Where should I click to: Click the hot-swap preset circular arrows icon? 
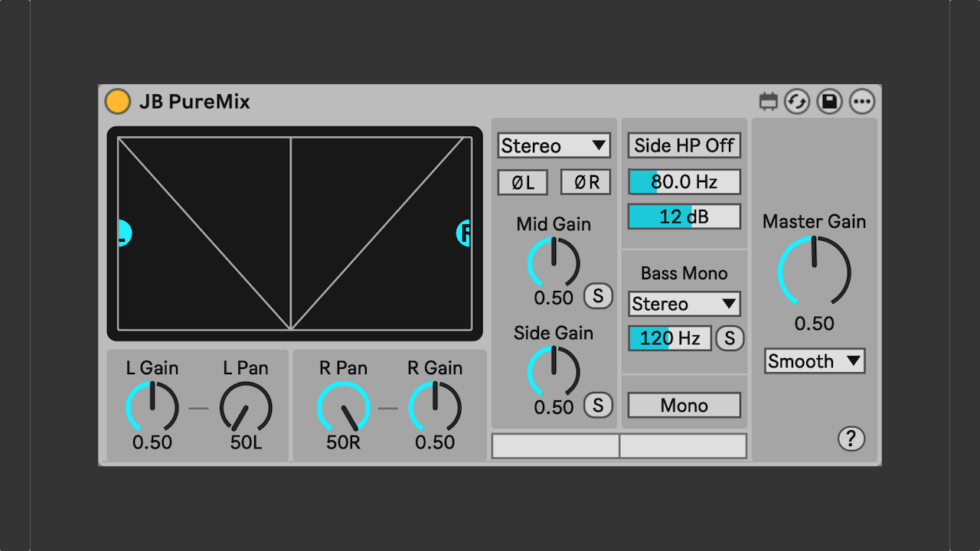tap(797, 101)
